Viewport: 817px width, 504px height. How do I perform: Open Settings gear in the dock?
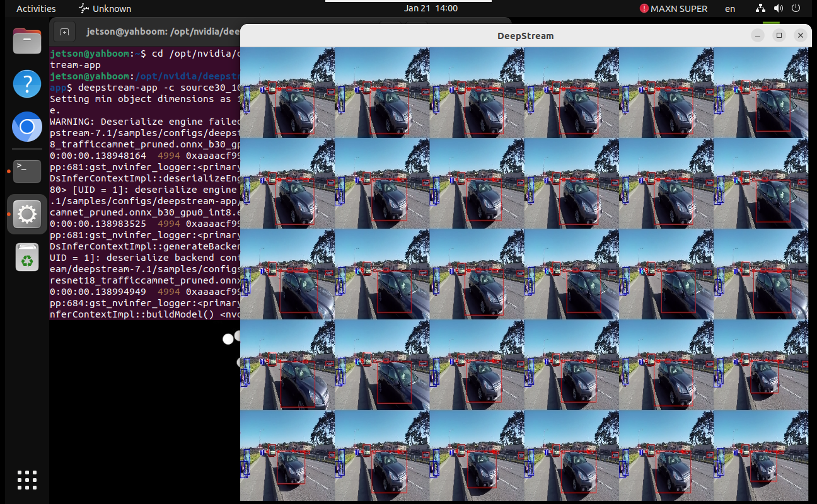27,215
